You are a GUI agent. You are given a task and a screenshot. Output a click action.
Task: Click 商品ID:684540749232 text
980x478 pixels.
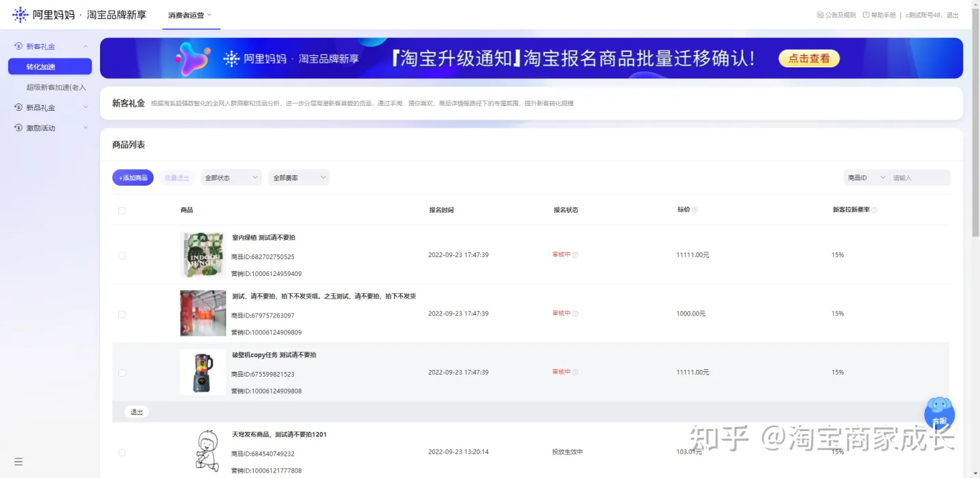[263, 454]
